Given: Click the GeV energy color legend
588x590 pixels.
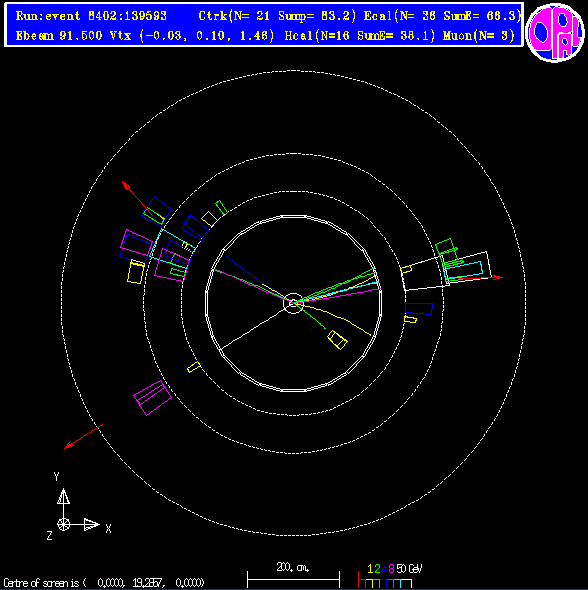Looking at the screenshot, I should (390, 576).
